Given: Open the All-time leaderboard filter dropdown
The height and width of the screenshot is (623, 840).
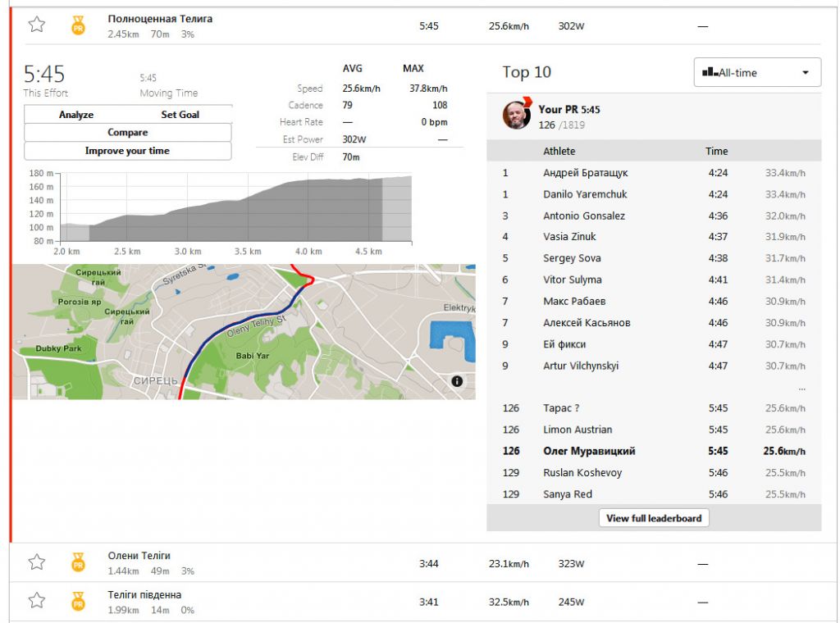Looking at the screenshot, I should pyautogui.click(x=756, y=73).
